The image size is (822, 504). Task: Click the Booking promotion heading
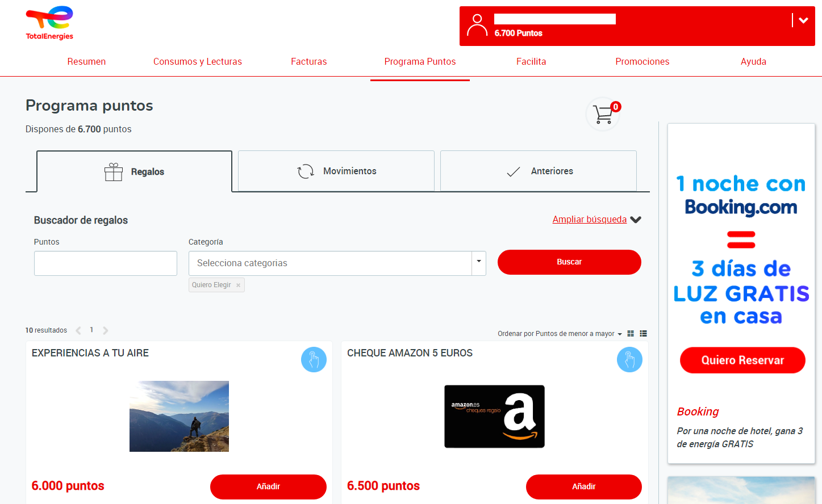(698, 411)
